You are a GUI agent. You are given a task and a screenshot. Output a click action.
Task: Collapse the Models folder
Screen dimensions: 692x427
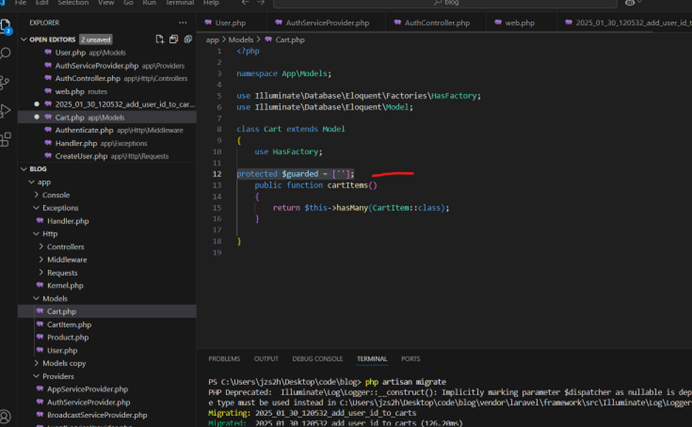pyautogui.click(x=55, y=298)
